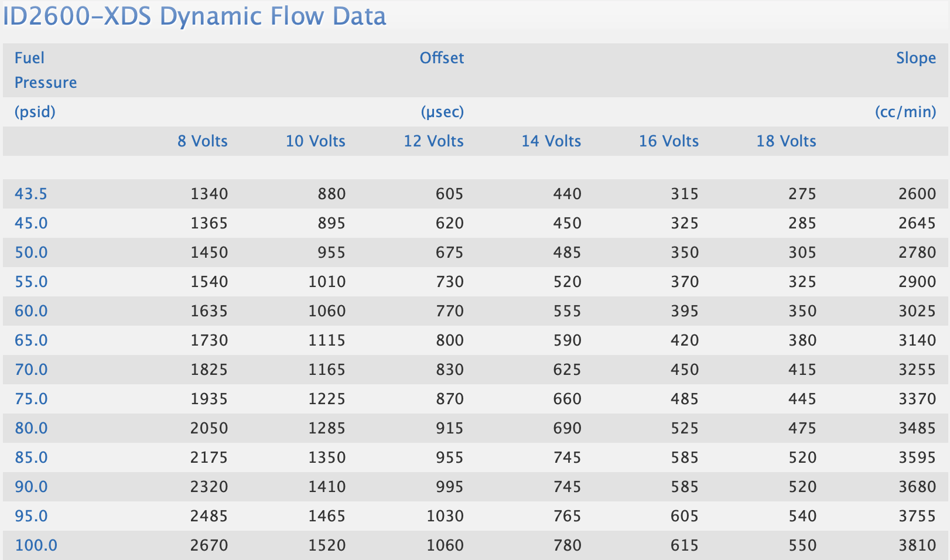950x560 pixels.
Task: Click the 1030 offset value cell
Action: click(x=445, y=516)
